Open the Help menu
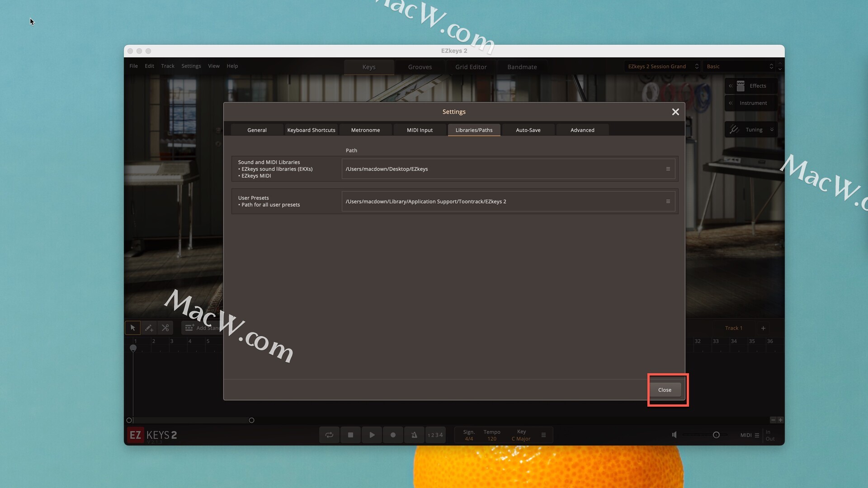Image resolution: width=868 pixels, height=488 pixels. tap(232, 66)
